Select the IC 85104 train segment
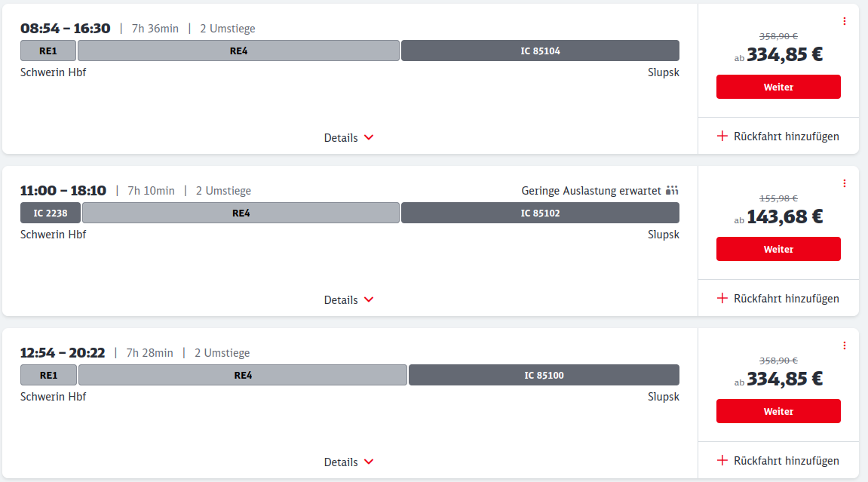Image resolution: width=868 pixels, height=482 pixels. [x=540, y=51]
